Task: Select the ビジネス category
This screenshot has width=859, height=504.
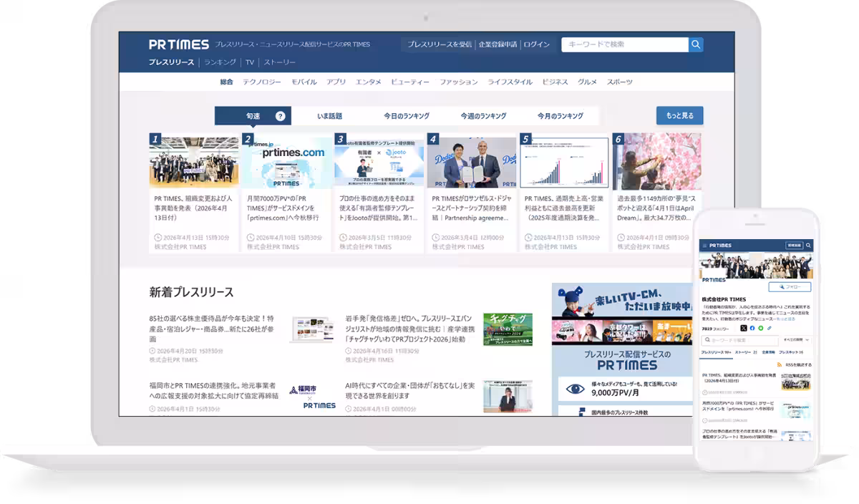Action: [555, 82]
